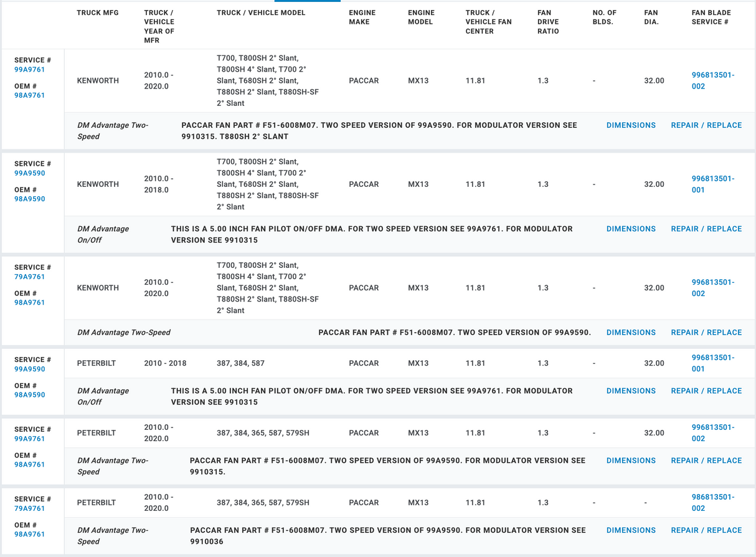756x557 pixels.
Task: Open service # 79A9761 in the Kenworth row
Action: [x=30, y=277]
